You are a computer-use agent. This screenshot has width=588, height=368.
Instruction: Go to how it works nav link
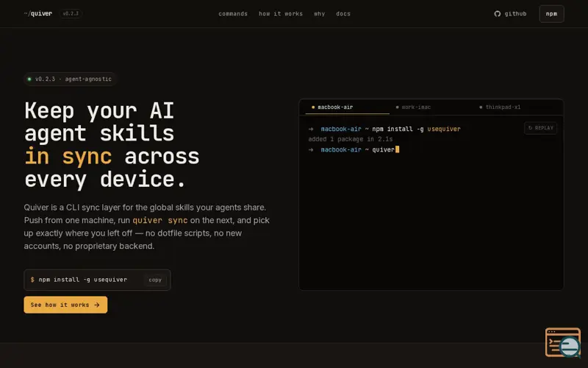(x=281, y=14)
